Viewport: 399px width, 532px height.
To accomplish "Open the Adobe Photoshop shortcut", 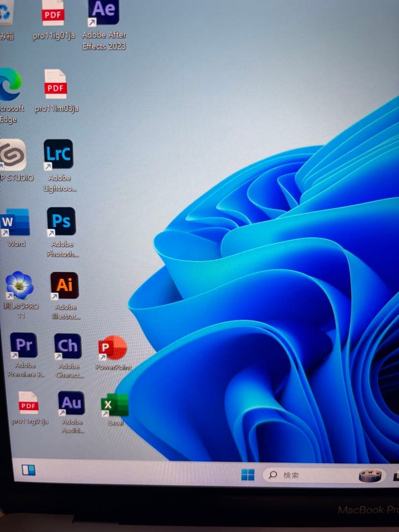I will point(62,222).
